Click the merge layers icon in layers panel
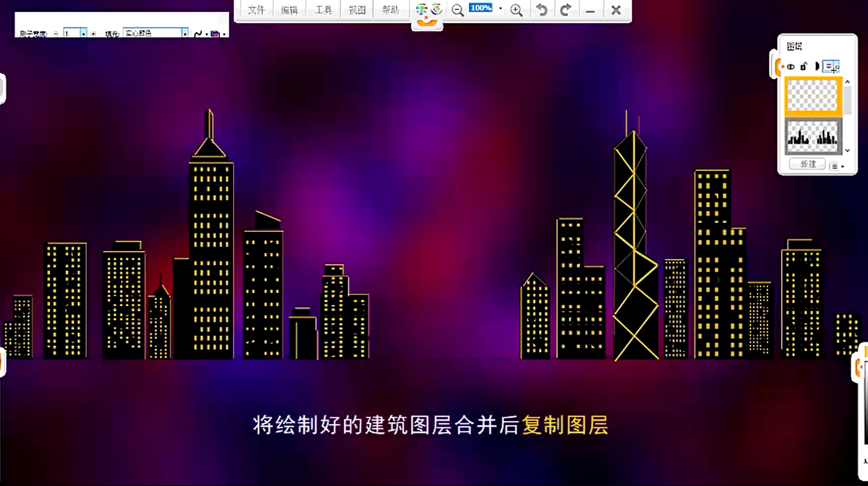This screenshot has width=868, height=486. (x=831, y=66)
